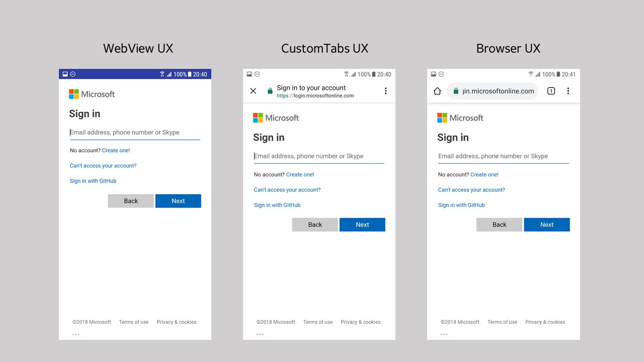Choose Sign in with GitHub in Browser UX

(461, 205)
